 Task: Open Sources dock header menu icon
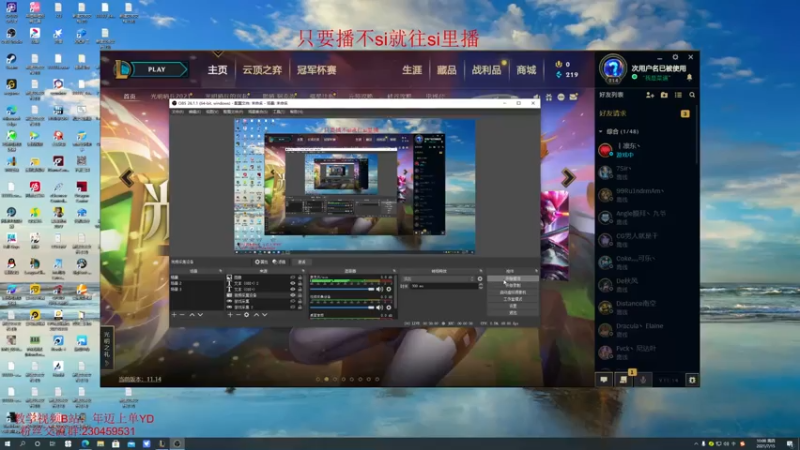(x=303, y=271)
